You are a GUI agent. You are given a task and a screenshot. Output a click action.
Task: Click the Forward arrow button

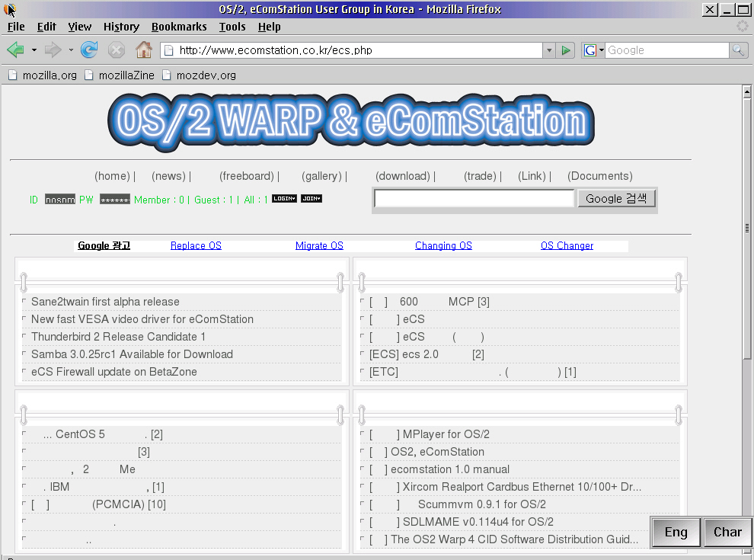53,50
